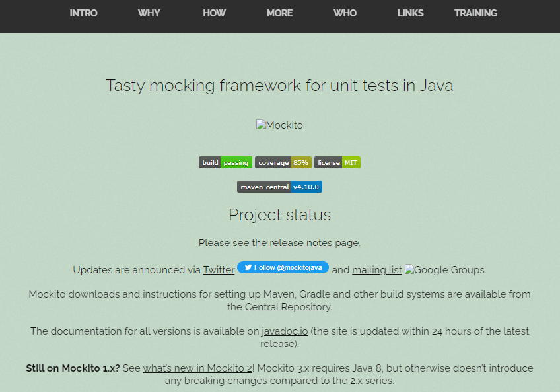Click the build passing badge
The width and height of the screenshot is (560, 392).
pos(225,162)
